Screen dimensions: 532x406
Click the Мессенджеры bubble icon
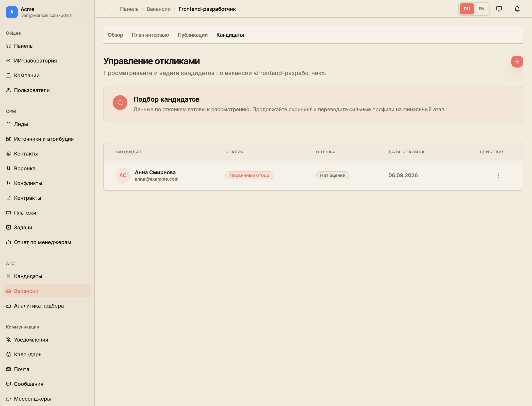9,399
